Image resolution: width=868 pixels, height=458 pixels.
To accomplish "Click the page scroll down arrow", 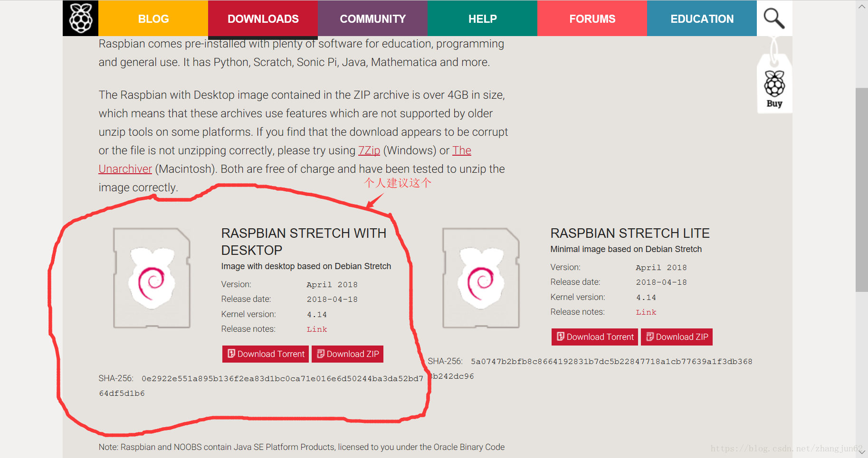I will 862,452.
